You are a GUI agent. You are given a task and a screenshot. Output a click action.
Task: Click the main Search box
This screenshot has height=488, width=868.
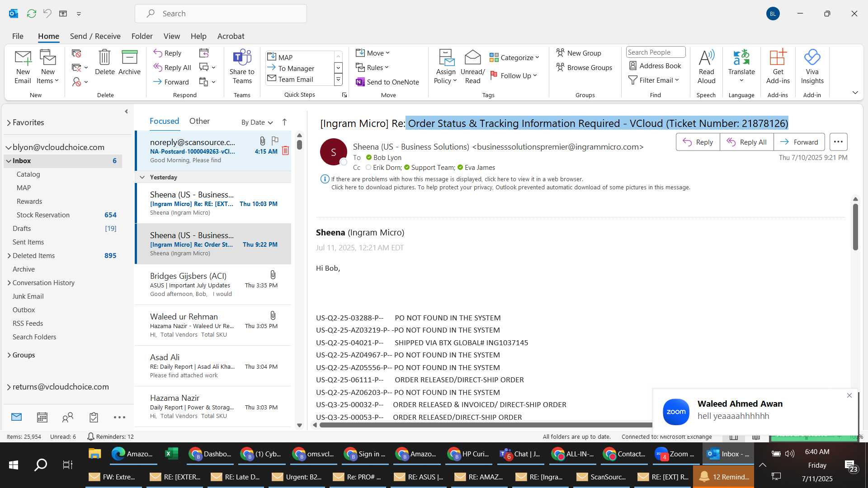(221, 14)
